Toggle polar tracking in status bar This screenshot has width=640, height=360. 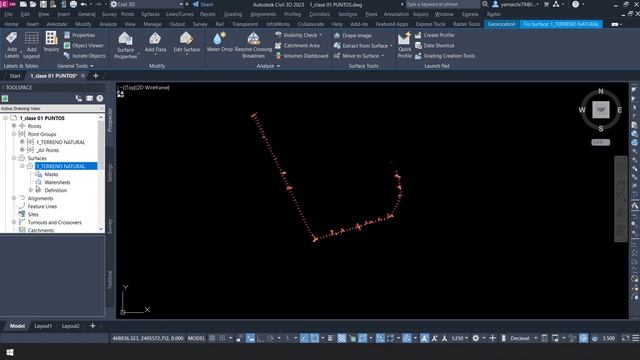(x=270, y=338)
